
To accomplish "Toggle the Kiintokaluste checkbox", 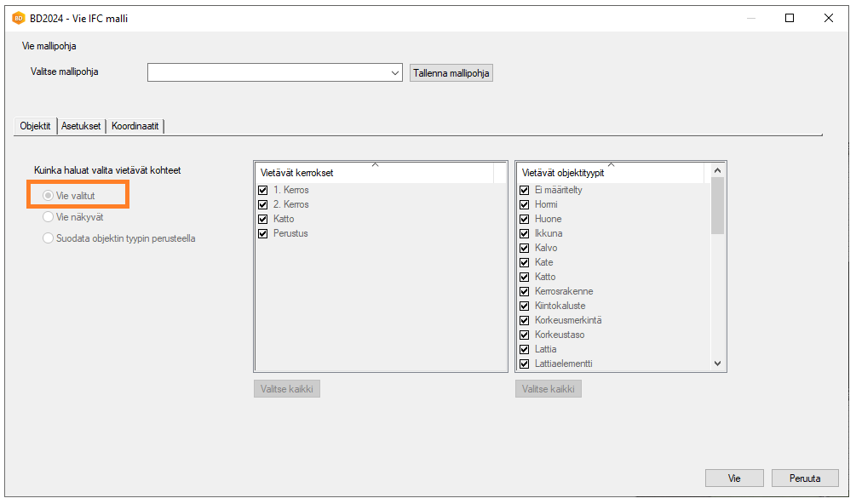I will pos(524,306).
